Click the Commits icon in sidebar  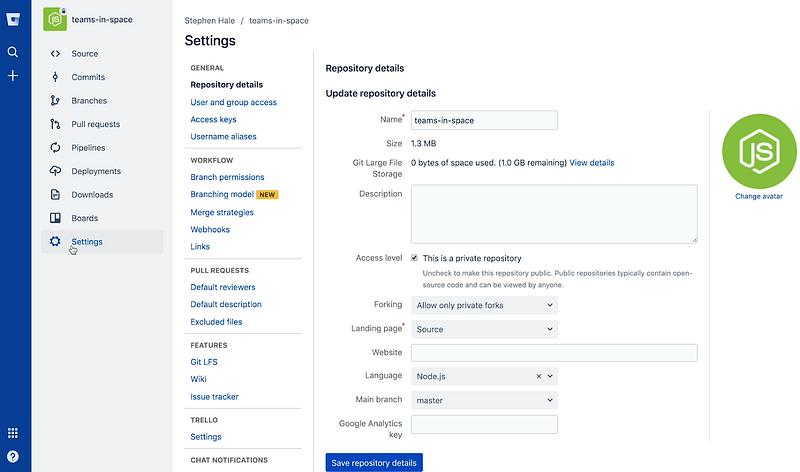coord(55,77)
